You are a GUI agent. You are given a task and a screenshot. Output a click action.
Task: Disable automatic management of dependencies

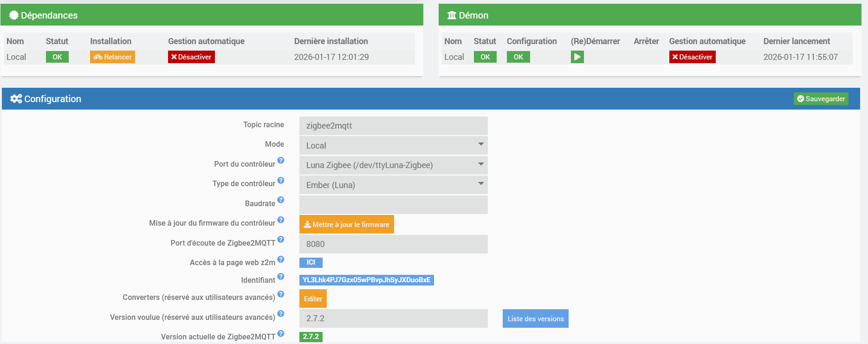coord(191,57)
